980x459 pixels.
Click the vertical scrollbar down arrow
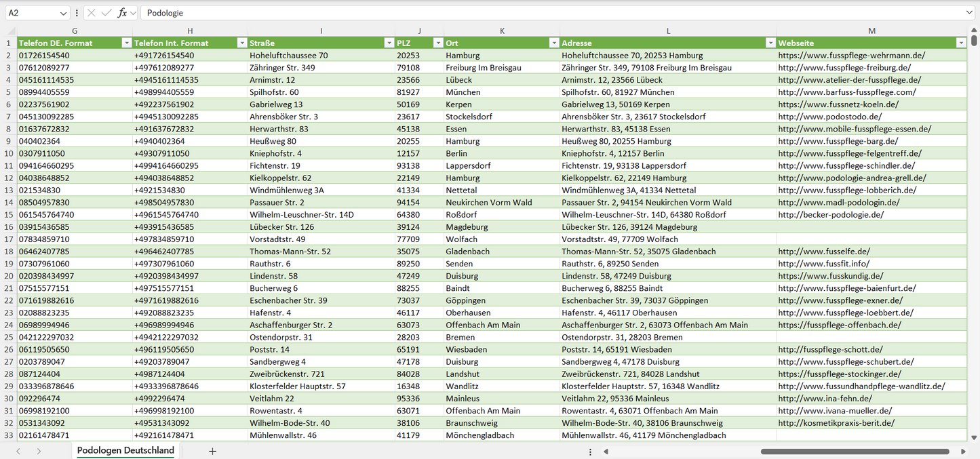pyautogui.click(x=975, y=438)
